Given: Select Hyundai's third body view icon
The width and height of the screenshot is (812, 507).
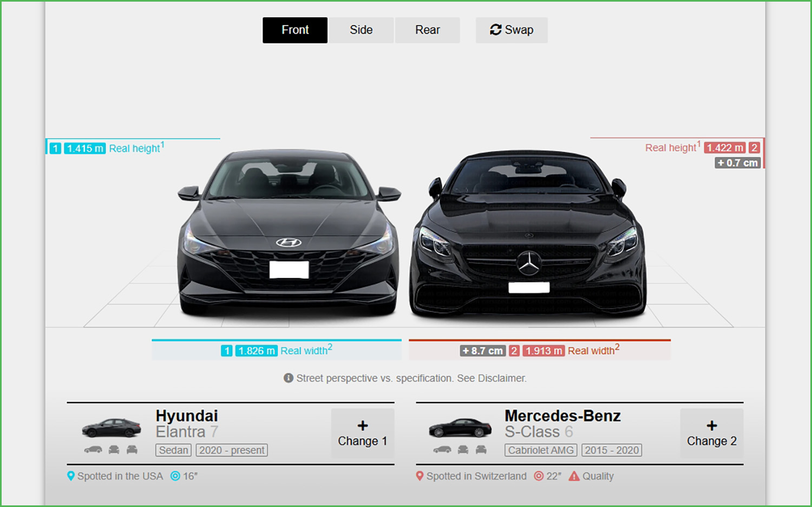Looking at the screenshot, I should 132,450.
